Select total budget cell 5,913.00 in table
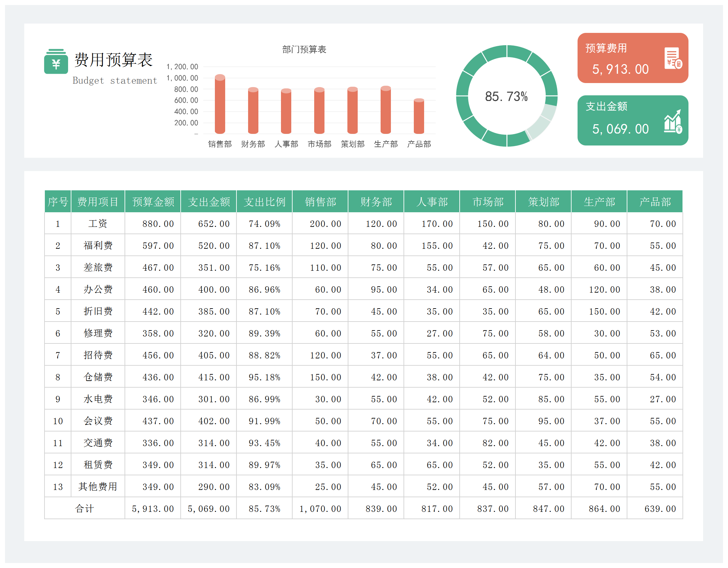 pos(153,509)
